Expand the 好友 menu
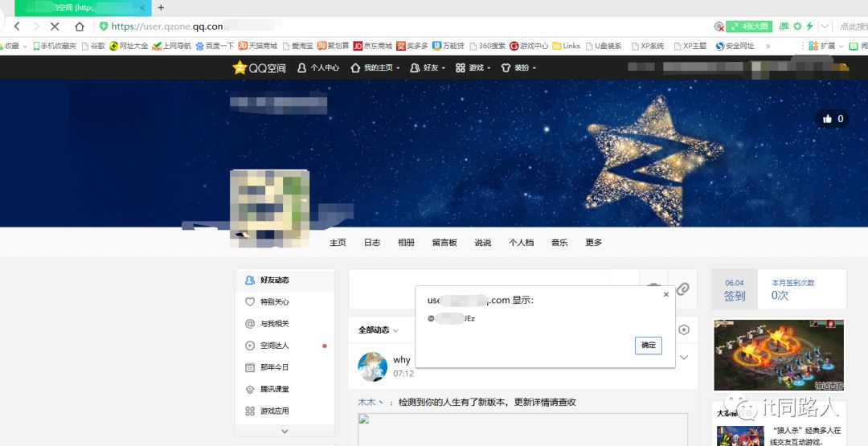Viewport: 868px width, 446px height. (x=428, y=68)
